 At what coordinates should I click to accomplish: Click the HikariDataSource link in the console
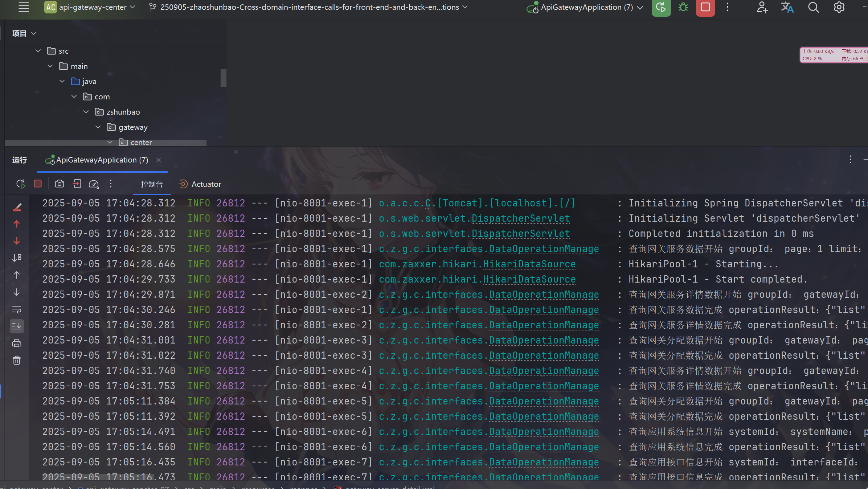click(529, 264)
